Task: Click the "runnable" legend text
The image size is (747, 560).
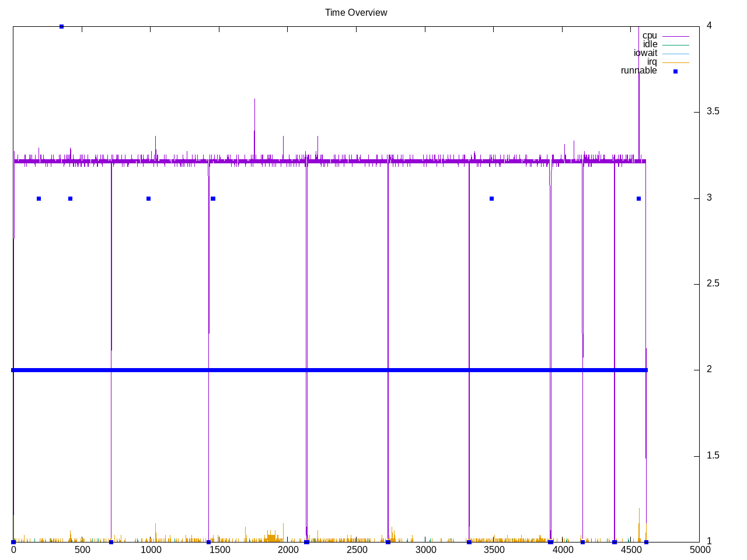Action: point(638,71)
